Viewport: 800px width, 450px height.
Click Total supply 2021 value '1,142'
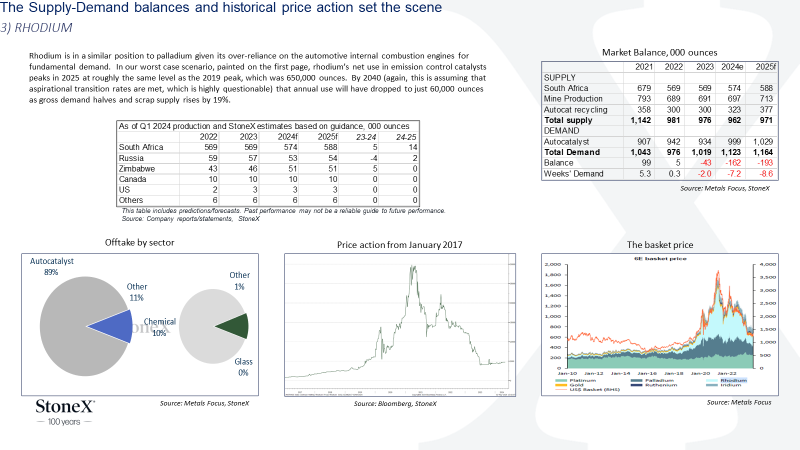640,120
